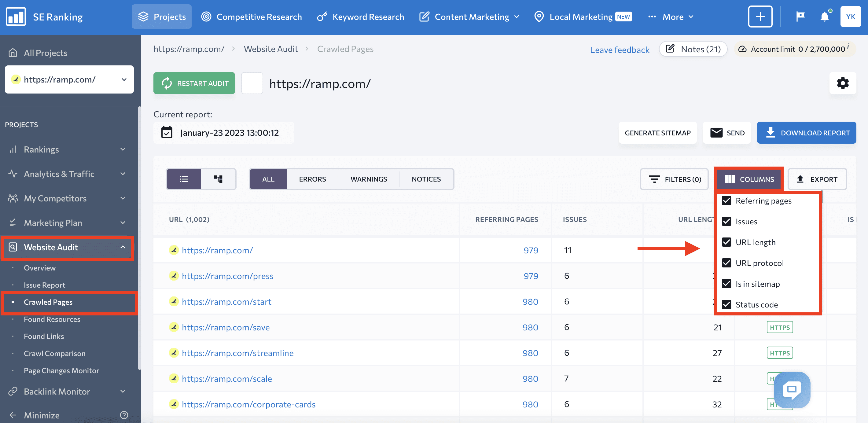Select the ERRORS tab filter
The image size is (868, 423).
click(x=313, y=179)
